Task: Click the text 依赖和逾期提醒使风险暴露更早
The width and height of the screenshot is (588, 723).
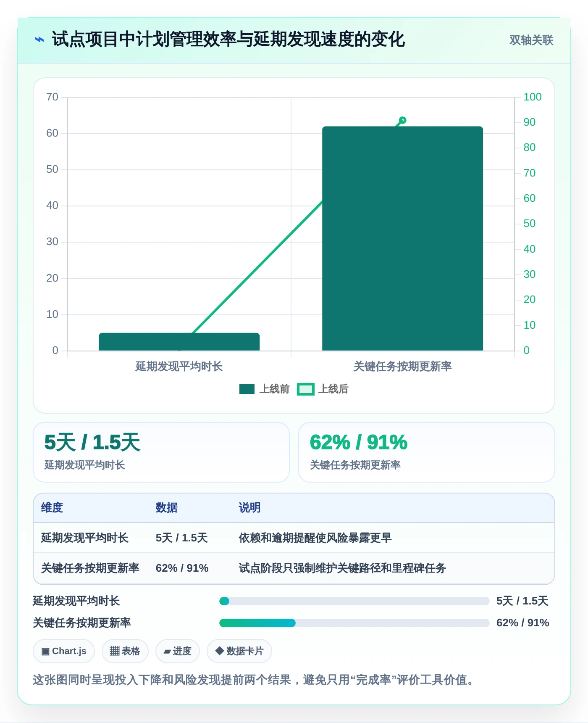Action: coord(315,538)
